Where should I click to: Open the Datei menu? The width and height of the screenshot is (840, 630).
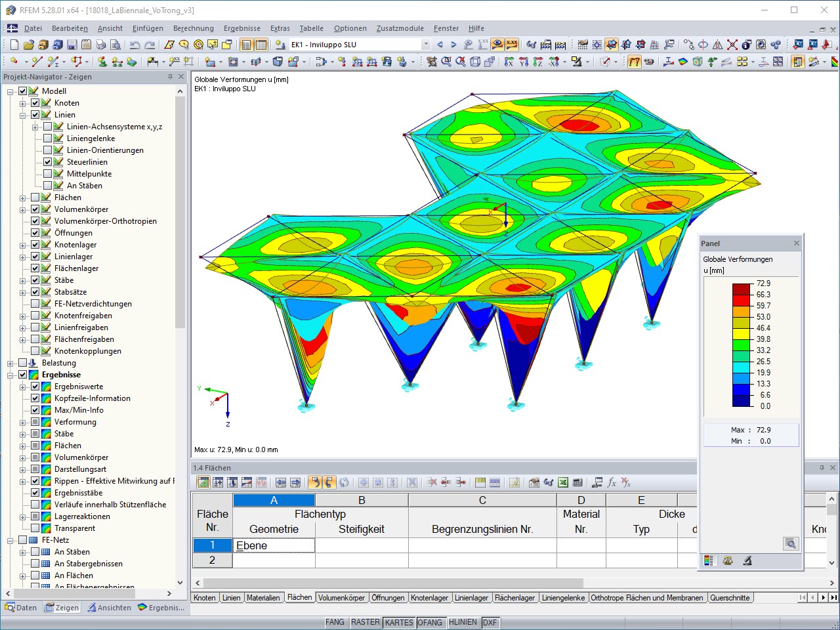tap(33, 28)
